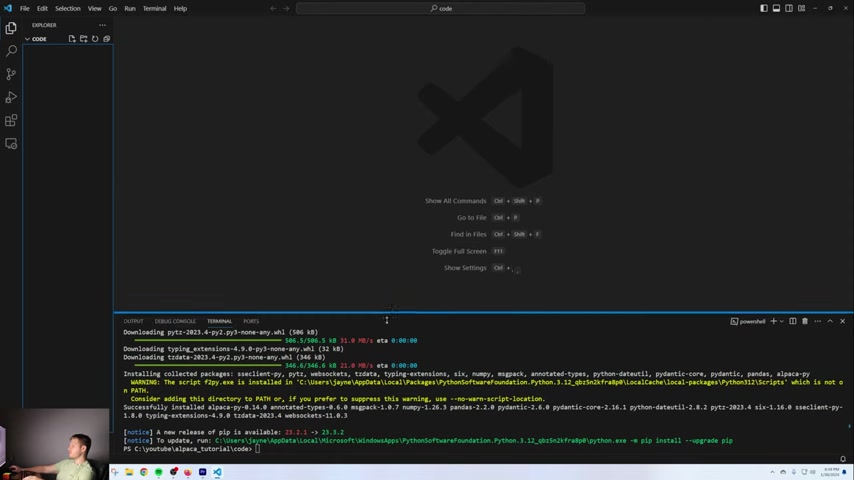The width and height of the screenshot is (854, 480).
Task: Open terminal panel more actions menu
Action: tap(818, 321)
